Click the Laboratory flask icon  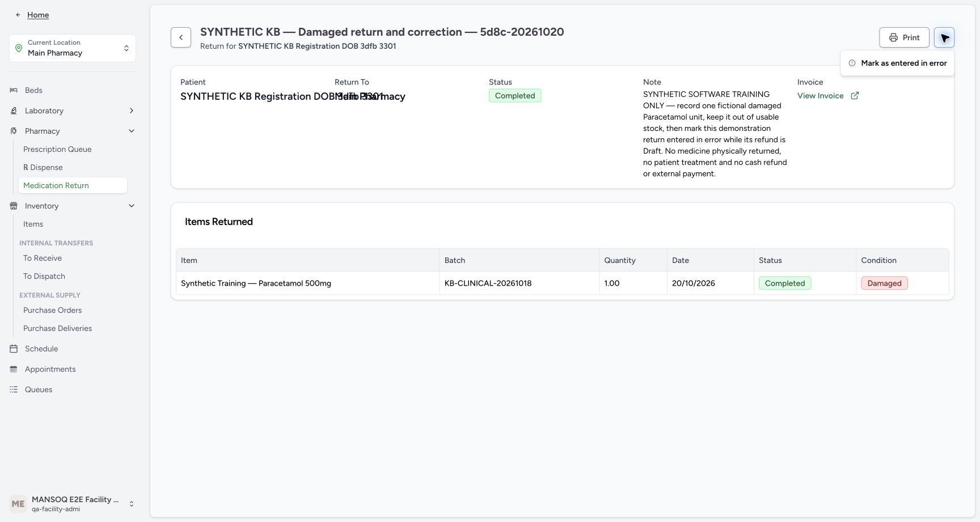point(14,111)
